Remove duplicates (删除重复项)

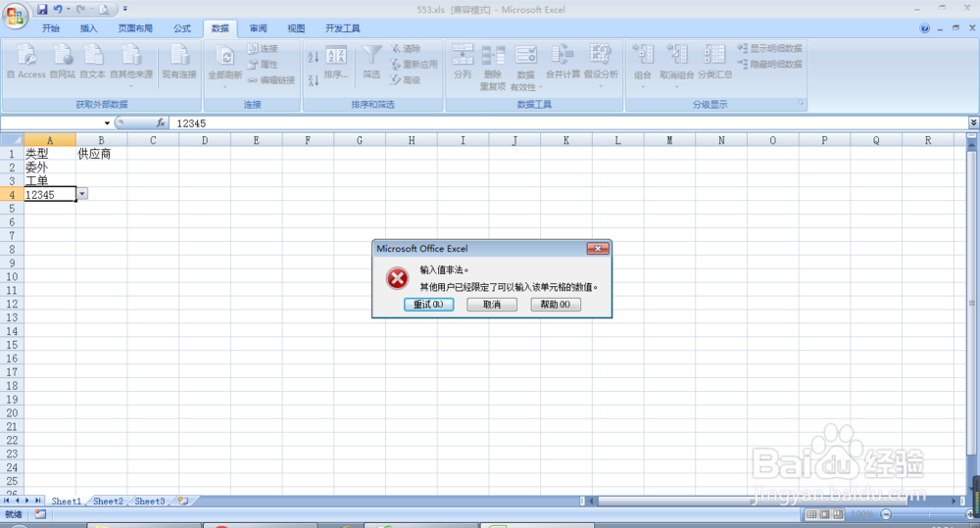click(493, 68)
